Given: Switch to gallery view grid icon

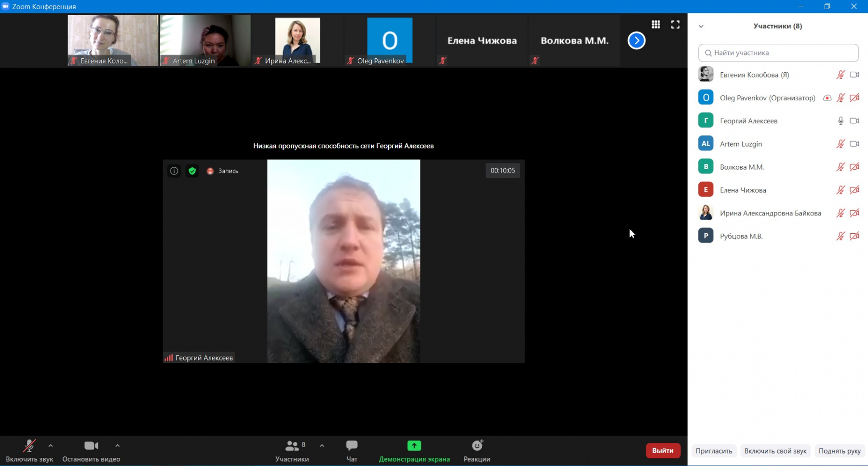Looking at the screenshot, I should [656, 25].
